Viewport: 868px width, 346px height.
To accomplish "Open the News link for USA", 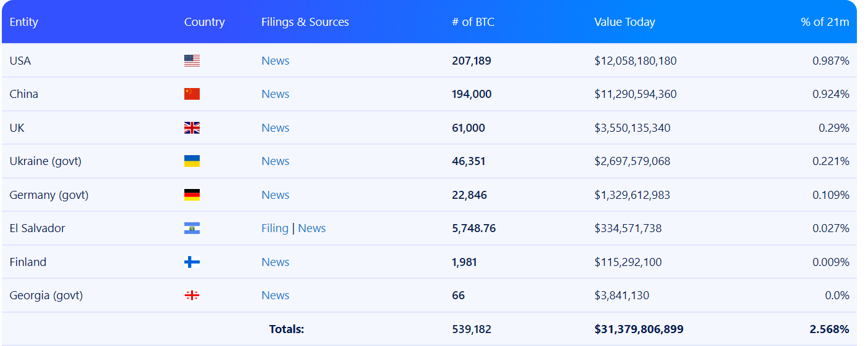I will coord(275,61).
